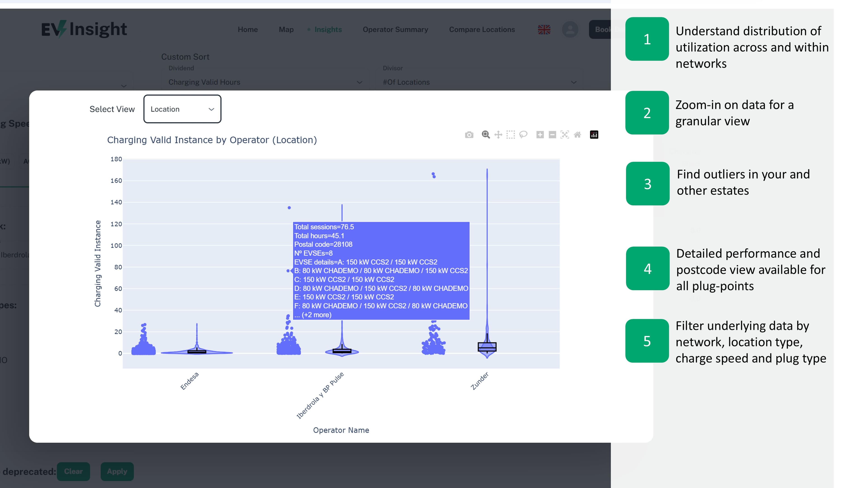This screenshot has height=488, width=868.
Task: Activate the Box Select tool
Action: tap(510, 135)
